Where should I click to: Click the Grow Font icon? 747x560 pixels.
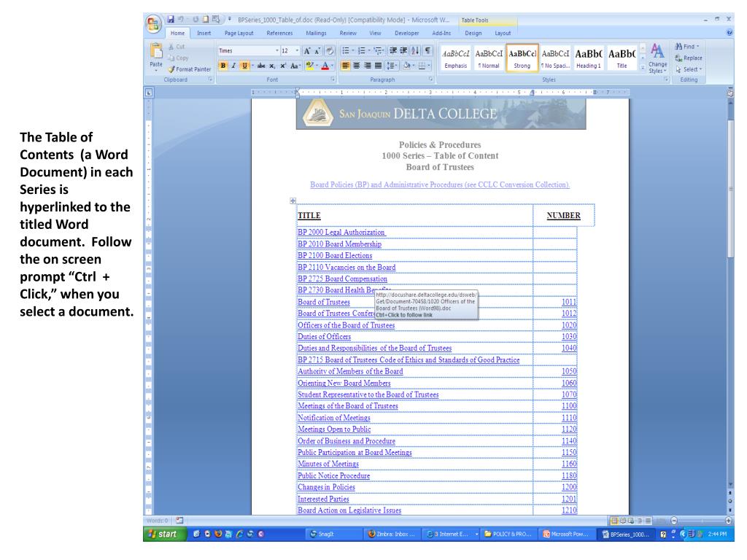307,51
